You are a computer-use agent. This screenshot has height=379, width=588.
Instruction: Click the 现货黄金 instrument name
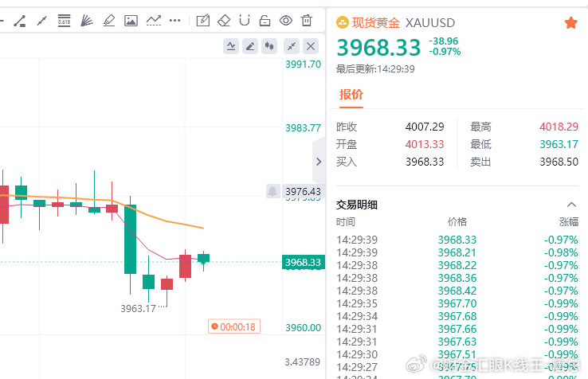(x=376, y=22)
